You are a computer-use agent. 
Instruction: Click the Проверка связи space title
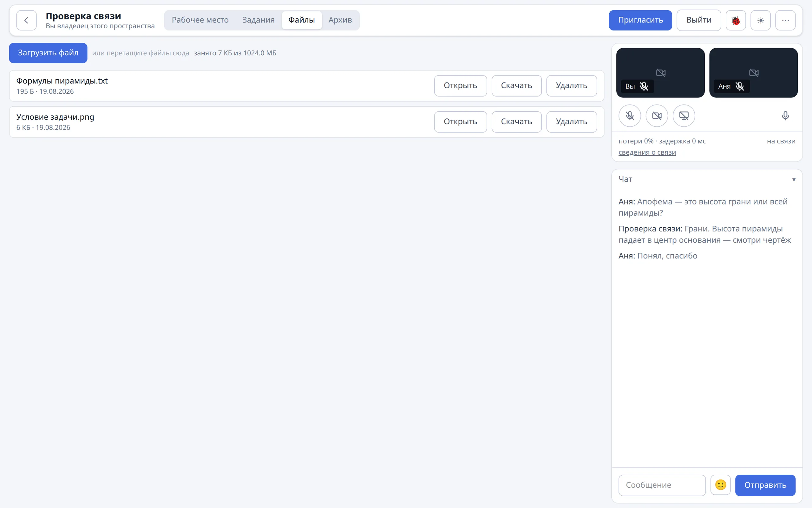coord(83,16)
